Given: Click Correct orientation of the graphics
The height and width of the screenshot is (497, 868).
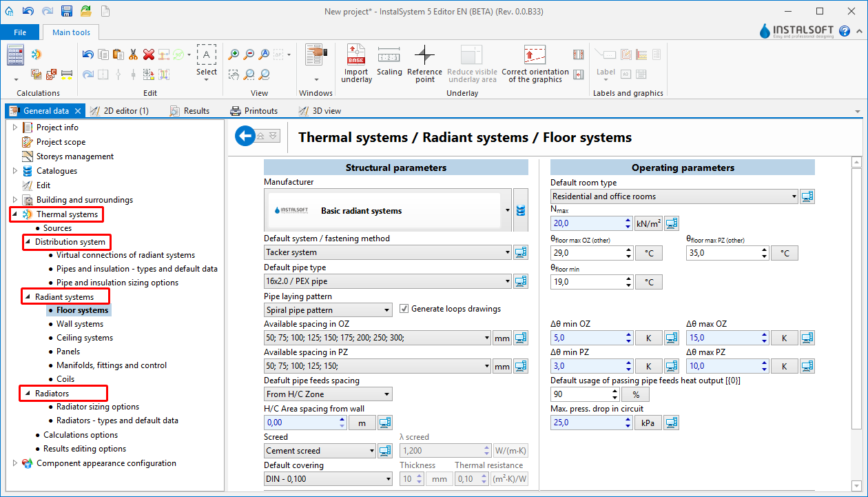Looking at the screenshot, I should (x=535, y=63).
